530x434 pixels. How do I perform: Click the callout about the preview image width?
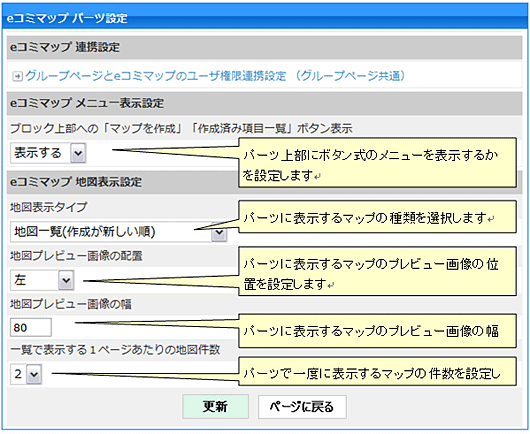pos(378,331)
